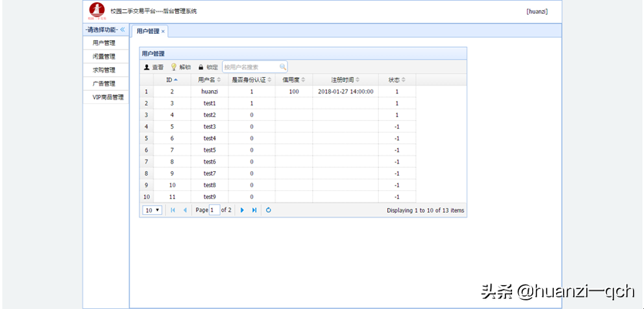The image size is (644, 309).
Task: Switch to the 用户管理 tab
Action: click(x=148, y=31)
